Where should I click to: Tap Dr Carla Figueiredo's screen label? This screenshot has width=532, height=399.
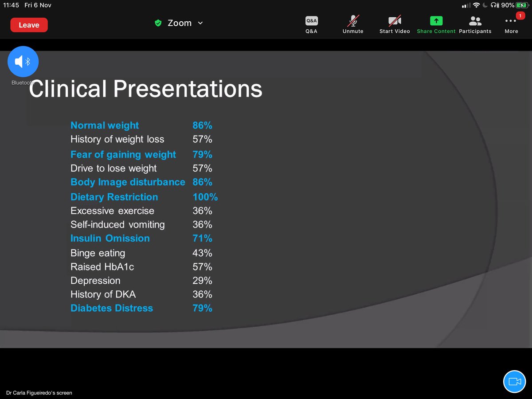tap(39, 393)
